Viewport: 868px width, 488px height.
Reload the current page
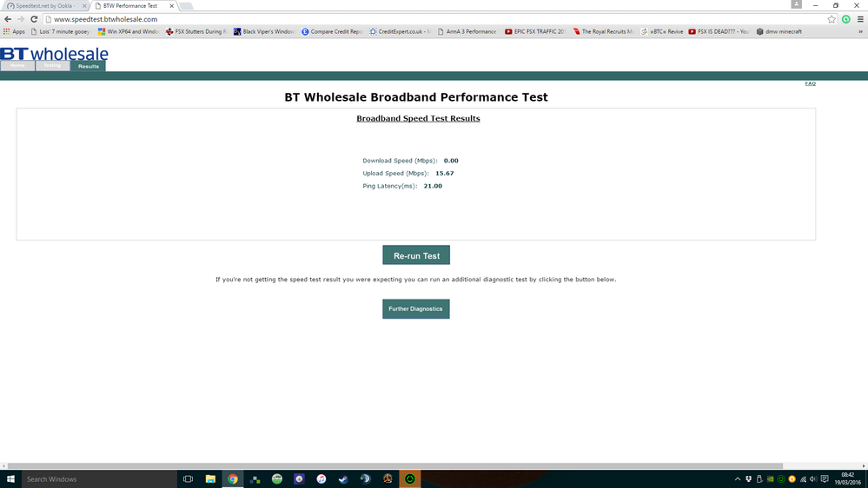(34, 19)
